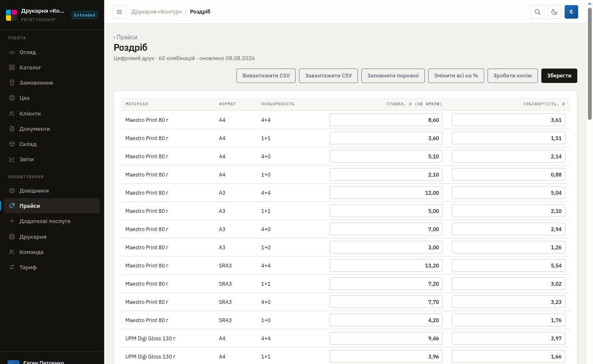Click Вивантажити CSV button
Image resolution: width=593 pixels, height=364 pixels.
pyautogui.click(x=266, y=76)
